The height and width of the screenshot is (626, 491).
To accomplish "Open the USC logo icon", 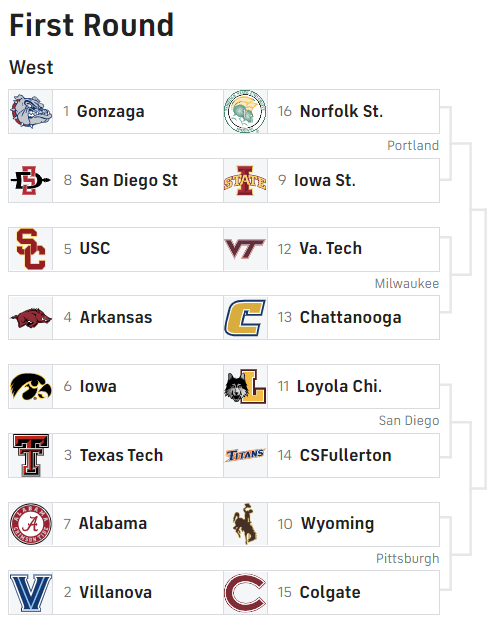I will [x=31, y=249].
